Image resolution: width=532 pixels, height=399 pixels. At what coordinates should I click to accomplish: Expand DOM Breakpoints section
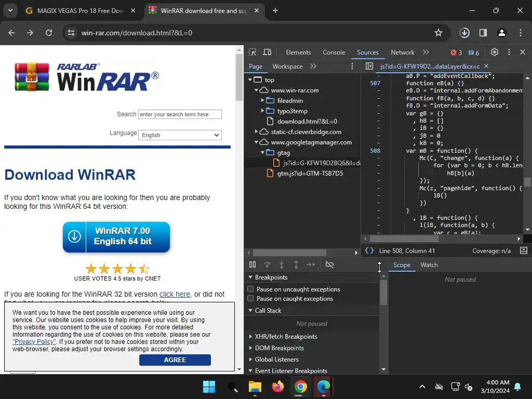250,348
